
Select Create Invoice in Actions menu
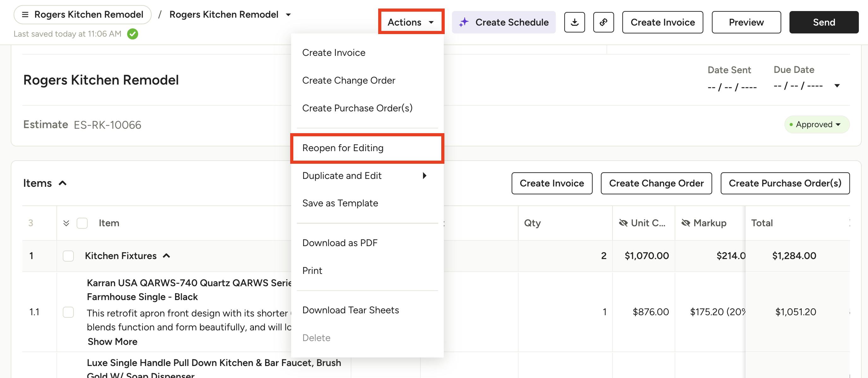(367, 53)
